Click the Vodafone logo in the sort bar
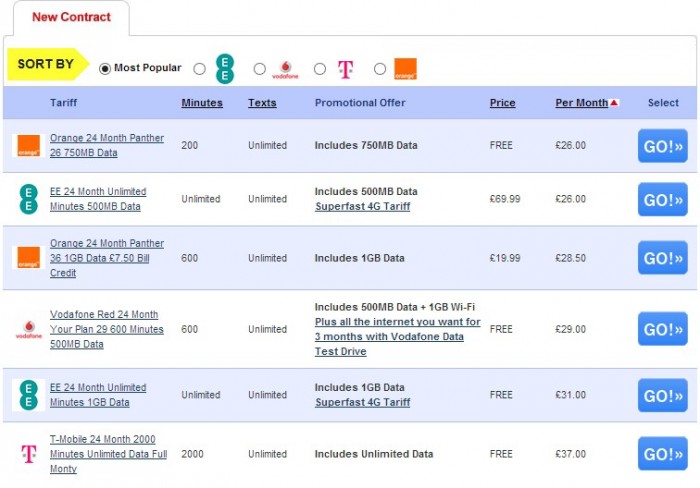The width and height of the screenshot is (700, 488). pos(285,69)
